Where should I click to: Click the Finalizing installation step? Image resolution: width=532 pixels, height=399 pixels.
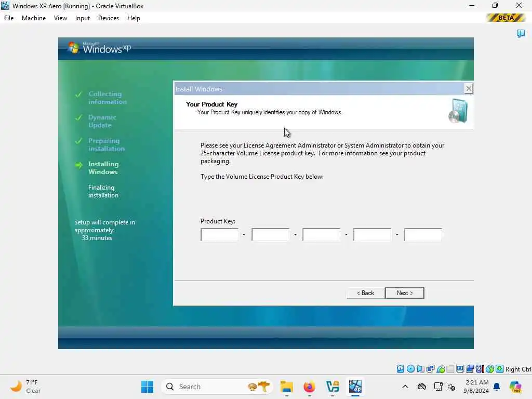(103, 191)
